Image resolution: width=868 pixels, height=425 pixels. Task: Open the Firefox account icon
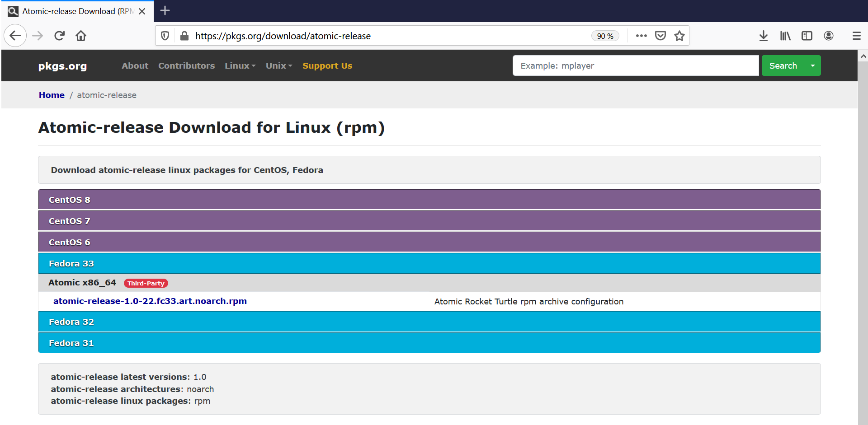pos(829,36)
